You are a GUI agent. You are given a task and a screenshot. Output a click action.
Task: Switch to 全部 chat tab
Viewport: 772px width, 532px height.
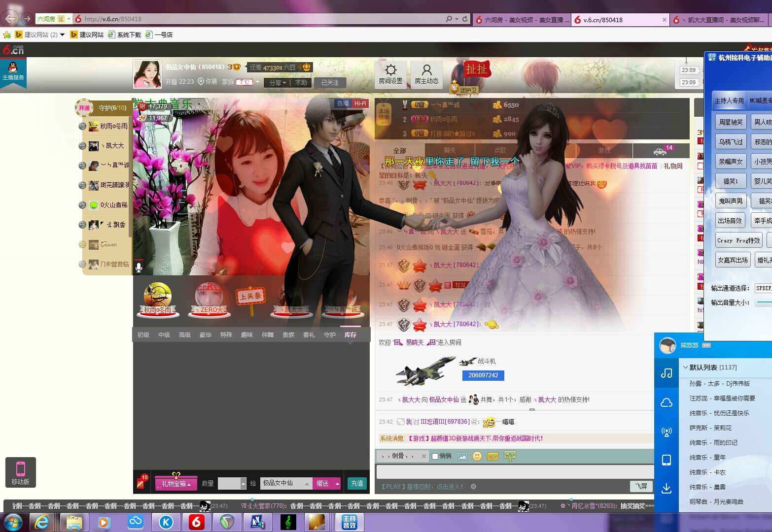point(400,150)
